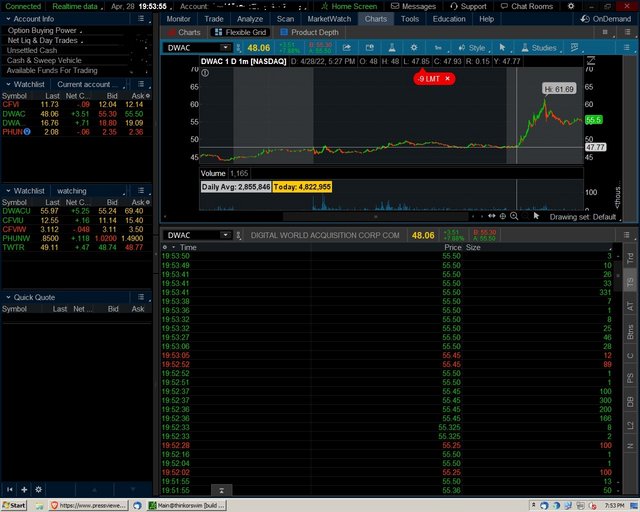Collapse the watching Watchlist gadget
Image resolution: width=640 pixels, height=512 pixels.
pos(8,191)
